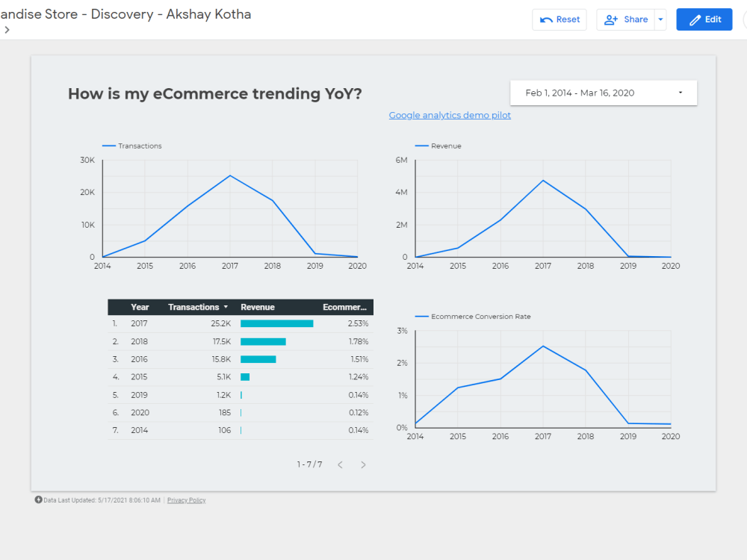This screenshot has height=560, width=747.
Task: Open the Privacy Policy link
Action: [186, 500]
